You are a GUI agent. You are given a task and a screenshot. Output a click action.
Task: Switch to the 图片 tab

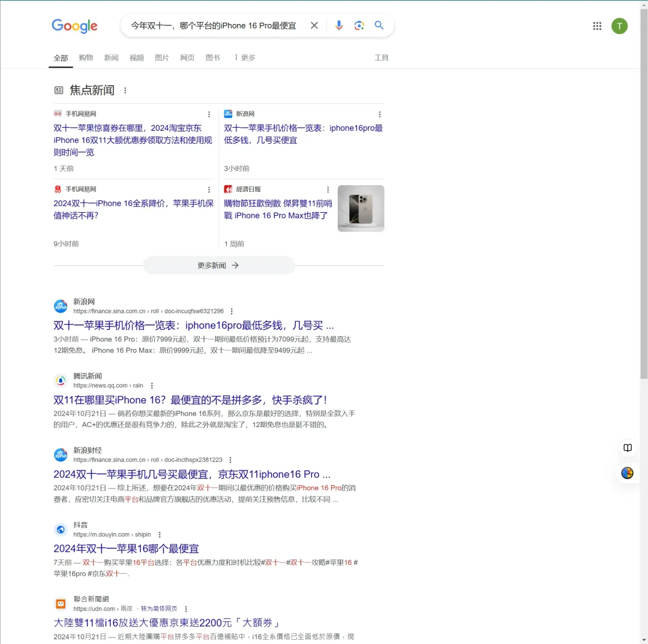point(162,58)
